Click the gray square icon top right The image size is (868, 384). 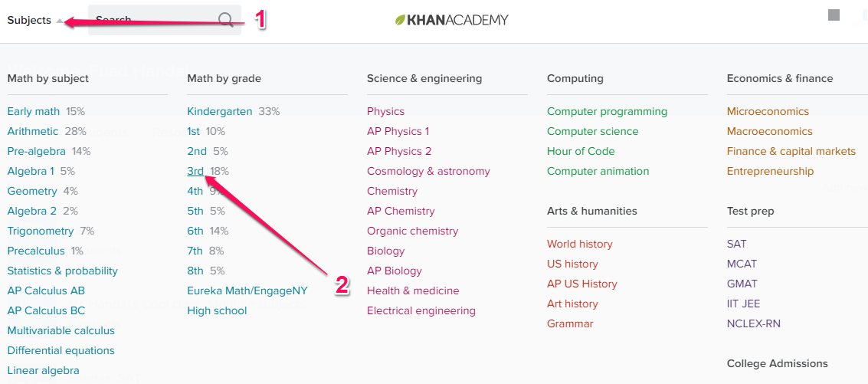tap(834, 15)
